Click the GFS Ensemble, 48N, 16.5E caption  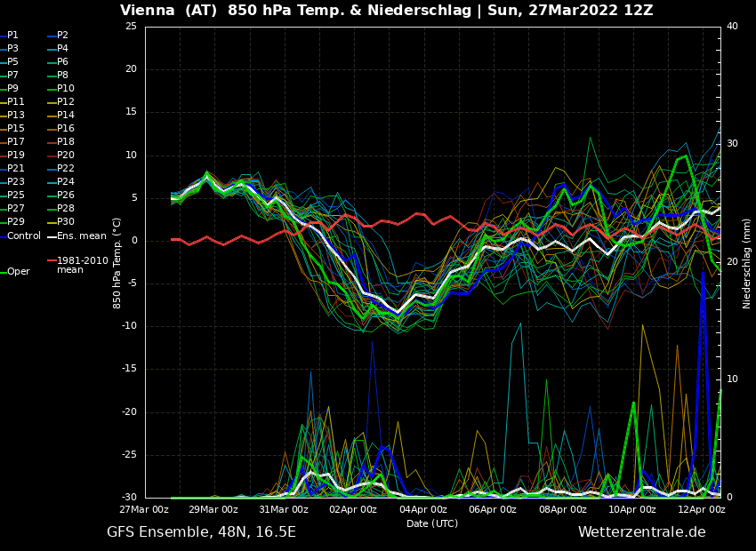201,532
